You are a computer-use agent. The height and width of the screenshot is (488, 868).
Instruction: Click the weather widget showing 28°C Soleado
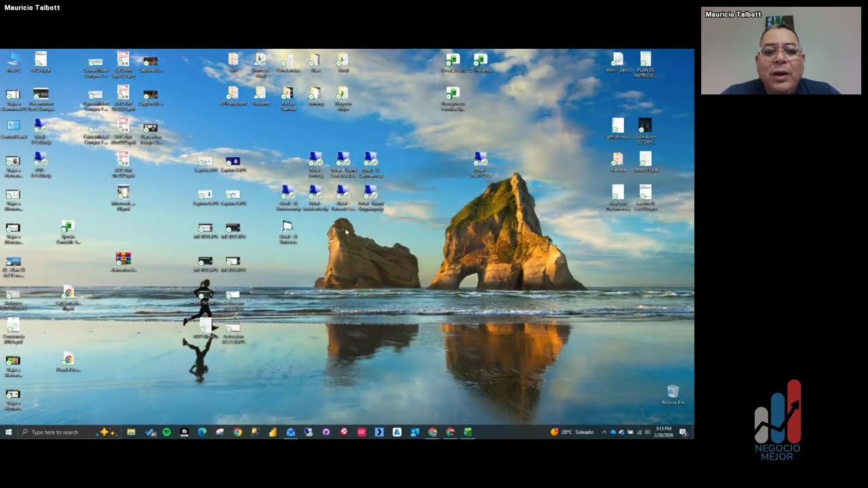click(x=572, y=432)
